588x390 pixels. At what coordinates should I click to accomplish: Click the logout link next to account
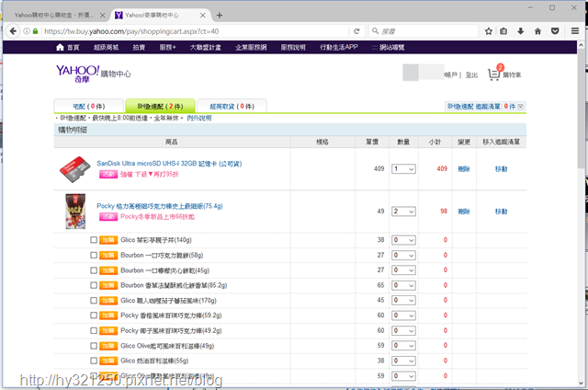click(471, 75)
